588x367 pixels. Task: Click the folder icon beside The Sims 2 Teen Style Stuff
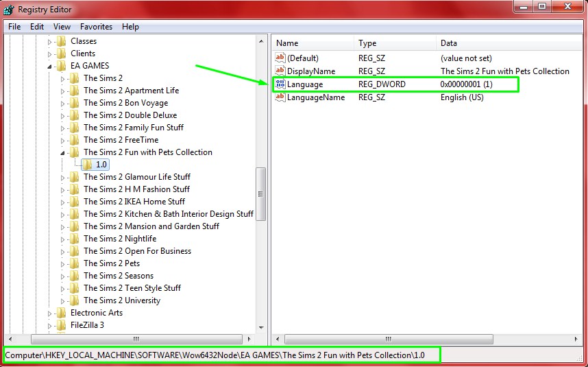[x=75, y=289]
